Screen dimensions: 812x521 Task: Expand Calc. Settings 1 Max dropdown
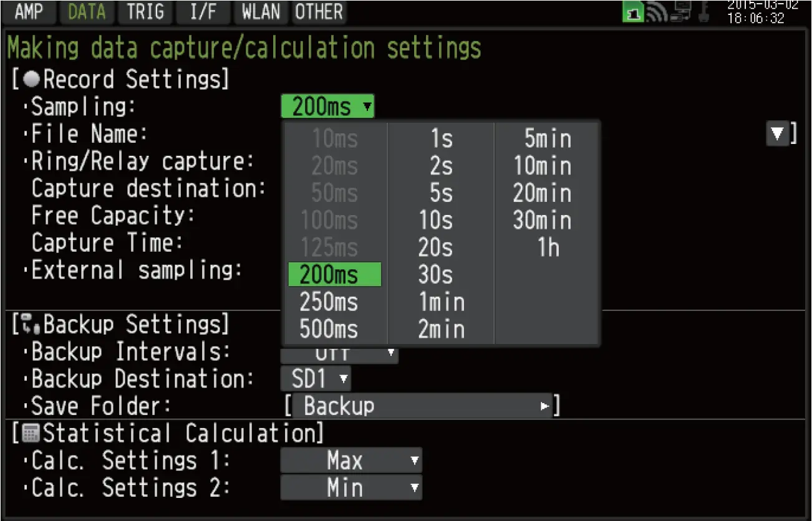click(350, 461)
